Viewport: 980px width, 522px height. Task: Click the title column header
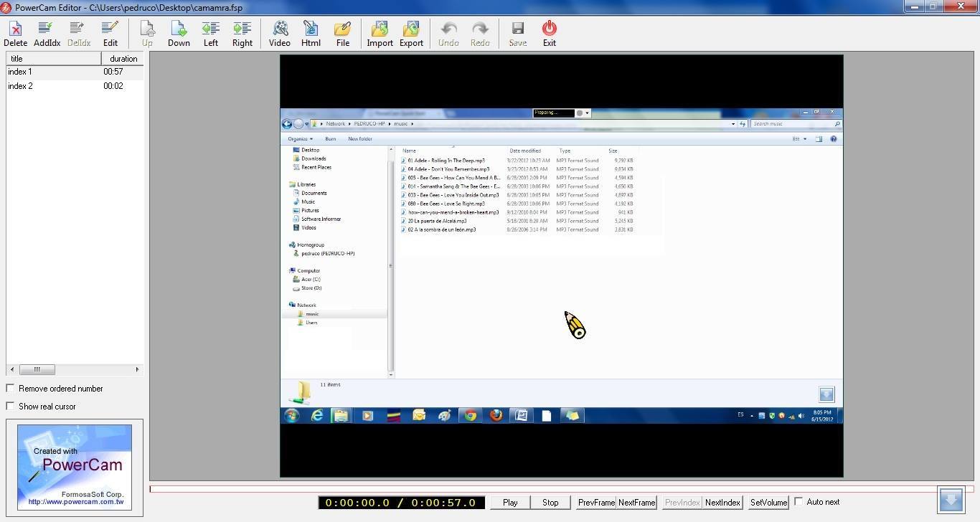click(x=54, y=59)
